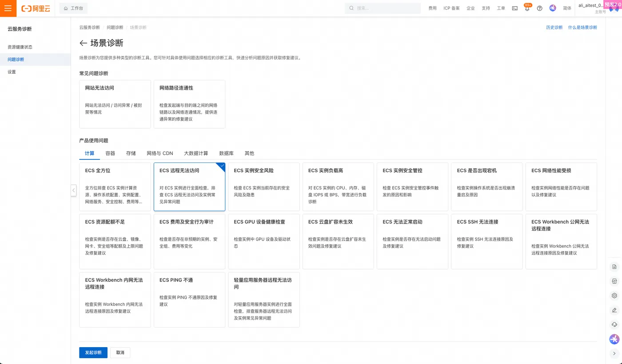Open the hamburger navigation menu

8,8
